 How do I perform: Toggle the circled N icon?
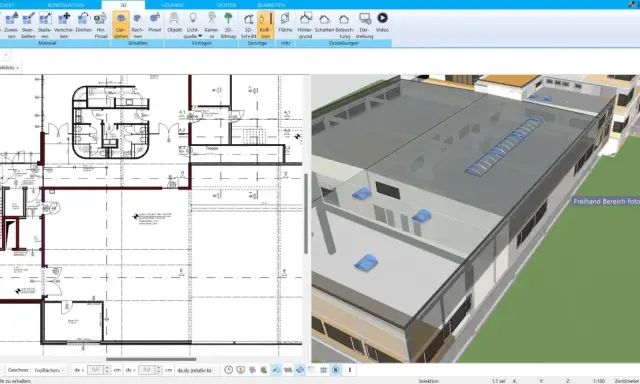(336, 370)
